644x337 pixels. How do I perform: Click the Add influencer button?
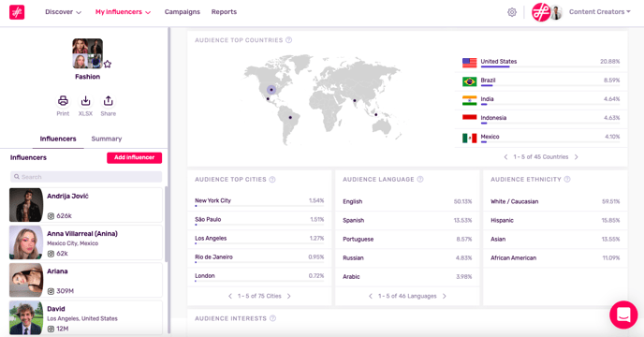point(134,157)
